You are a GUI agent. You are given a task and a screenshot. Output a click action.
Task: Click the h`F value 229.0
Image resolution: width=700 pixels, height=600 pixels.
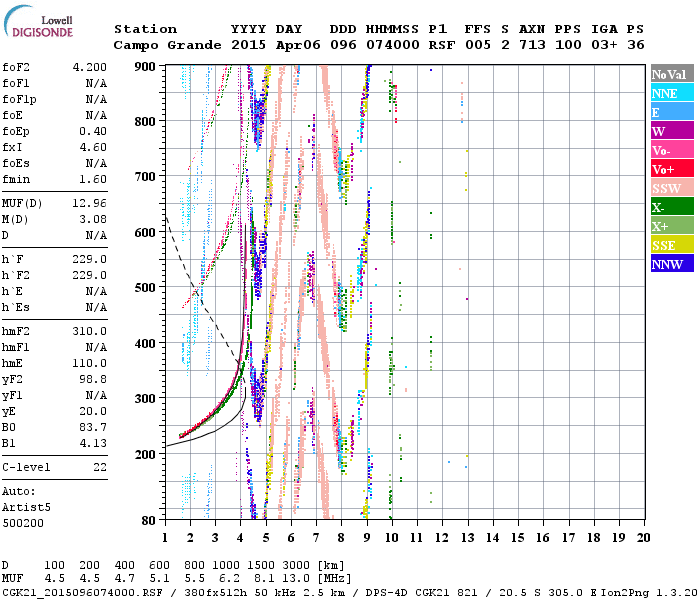90,259
